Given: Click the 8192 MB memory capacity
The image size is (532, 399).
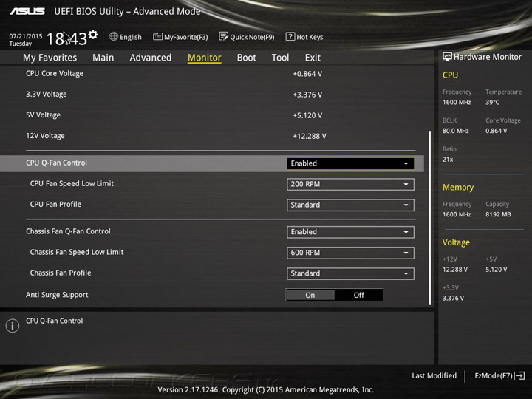Looking at the screenshot, I should click(x=498, y=214).
